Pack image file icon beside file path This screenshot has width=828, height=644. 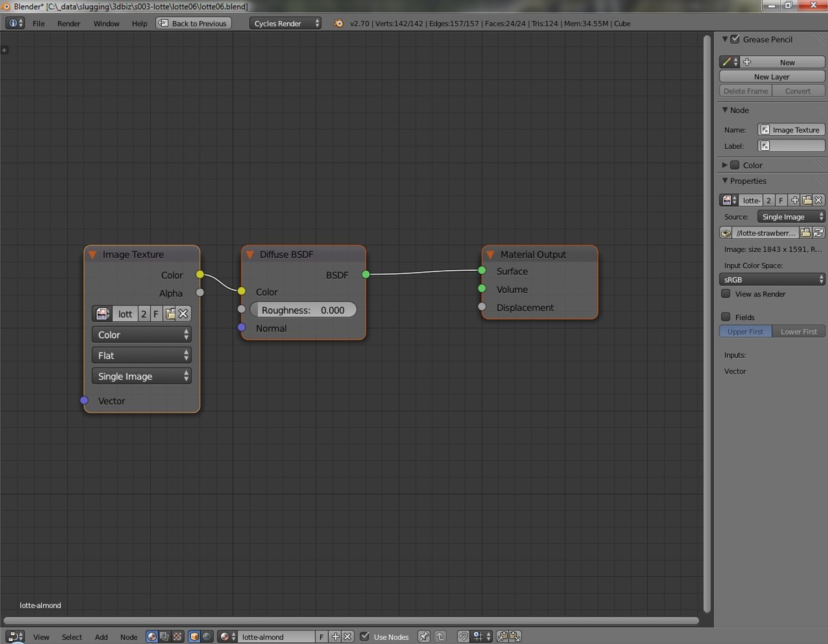tap(726, 233)
